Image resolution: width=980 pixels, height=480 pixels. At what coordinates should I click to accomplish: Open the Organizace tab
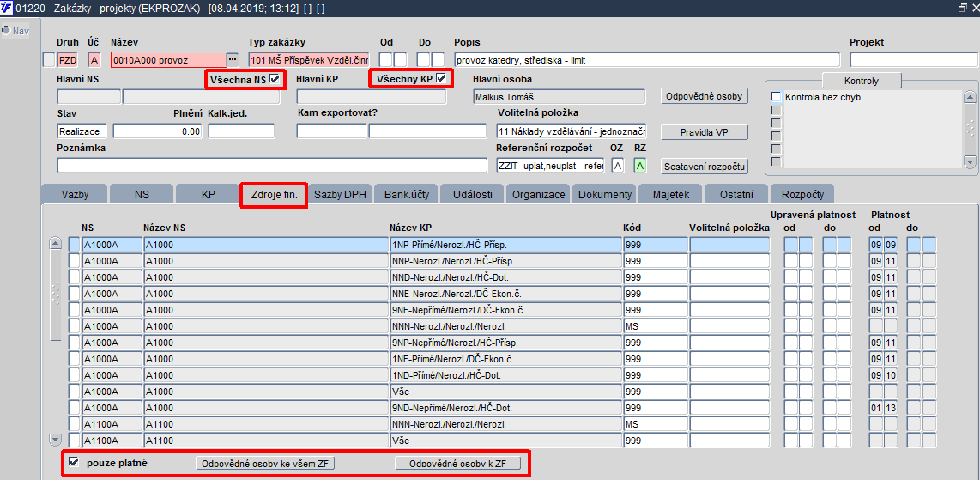[x=539, y=194]
